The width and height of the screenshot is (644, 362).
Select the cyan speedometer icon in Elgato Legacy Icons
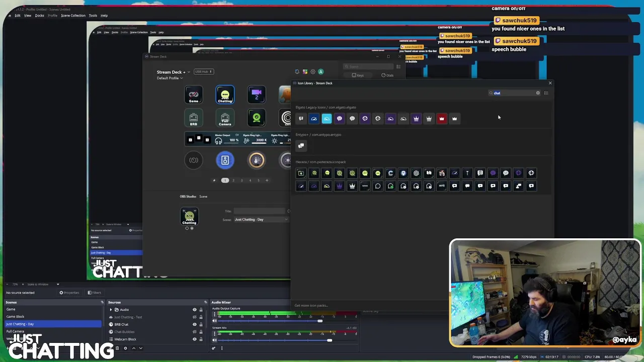click(x=327, y=119)
